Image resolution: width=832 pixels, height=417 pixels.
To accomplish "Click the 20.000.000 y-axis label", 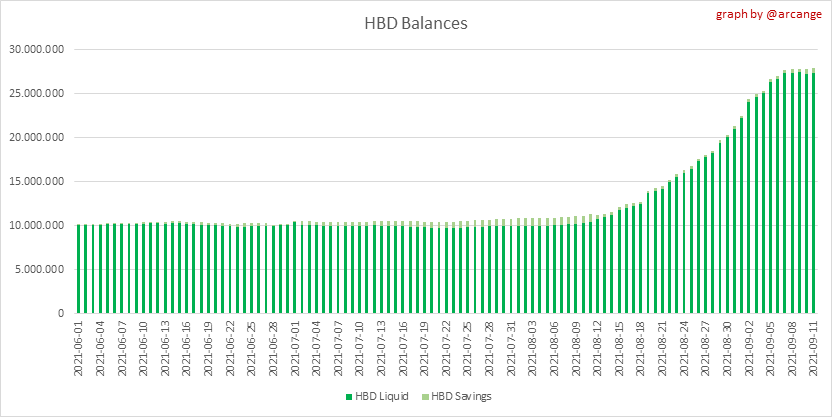I will (37, 138).
